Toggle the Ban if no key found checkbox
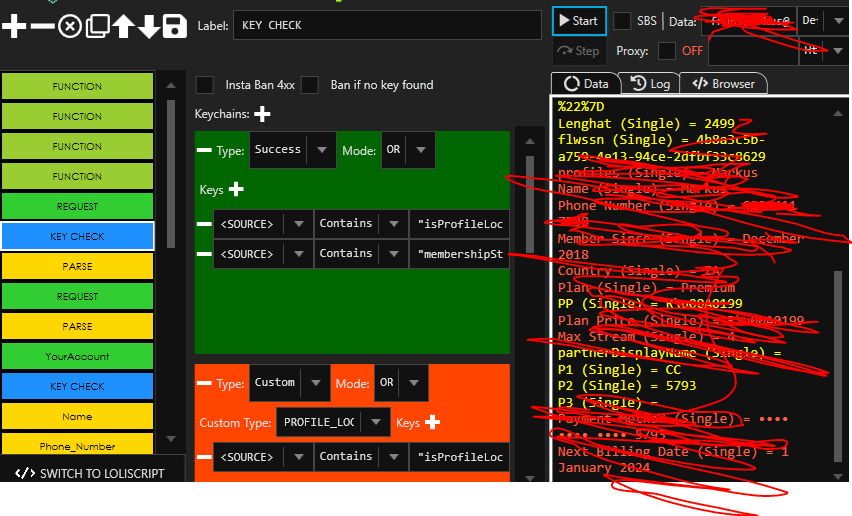852x516 pixels. (x=310, y=85)
